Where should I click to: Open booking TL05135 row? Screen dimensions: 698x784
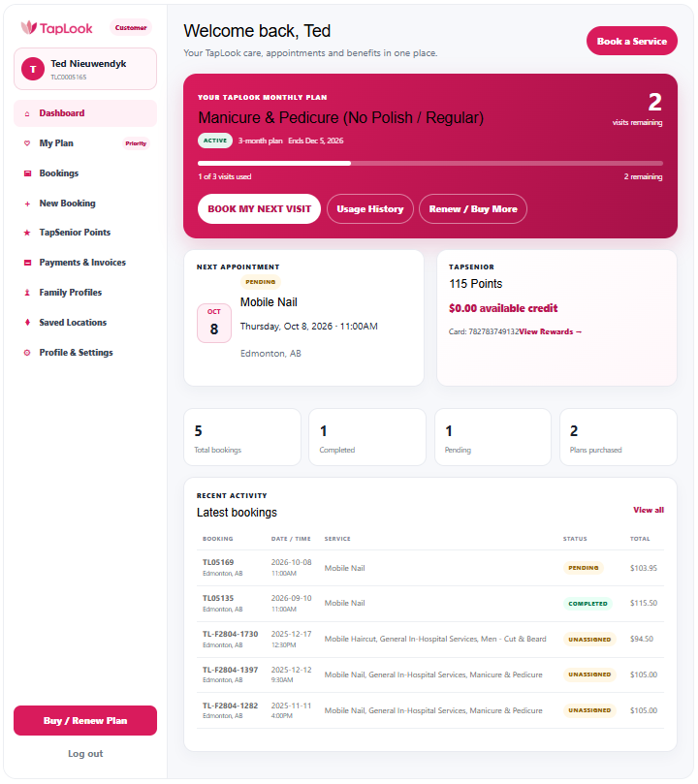(430, 604)
